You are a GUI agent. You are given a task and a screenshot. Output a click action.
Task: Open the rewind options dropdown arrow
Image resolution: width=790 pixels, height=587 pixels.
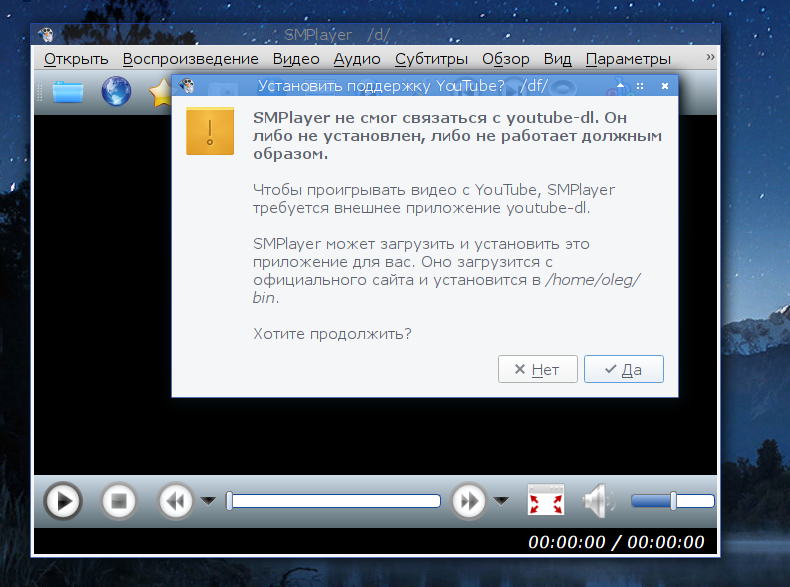(x=208, y=501)
